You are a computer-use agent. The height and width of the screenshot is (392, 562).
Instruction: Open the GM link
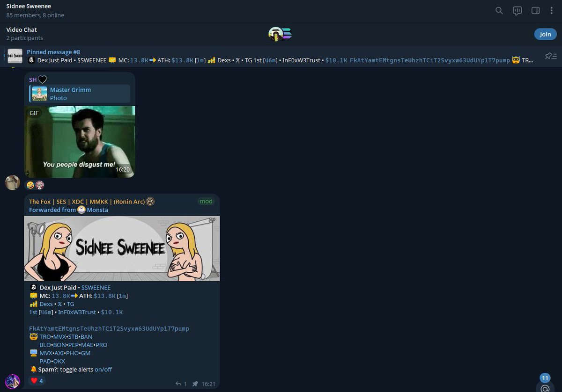(x=86, y=353)
